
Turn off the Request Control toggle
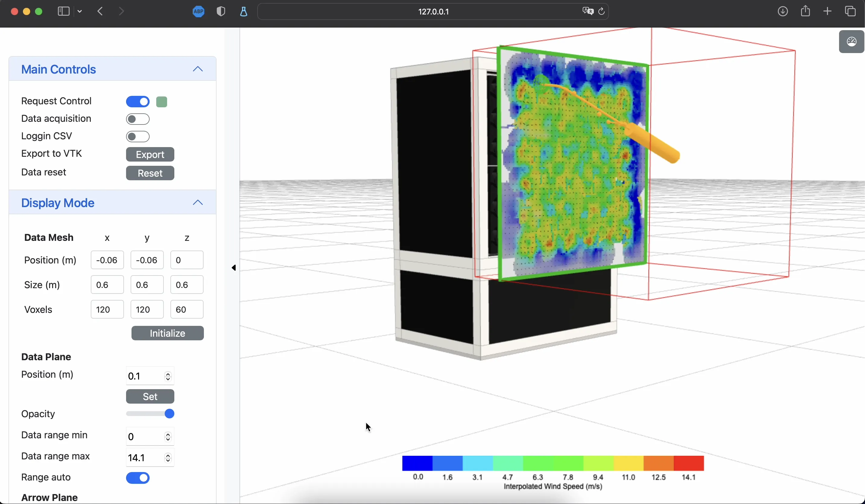pos(138,102)
